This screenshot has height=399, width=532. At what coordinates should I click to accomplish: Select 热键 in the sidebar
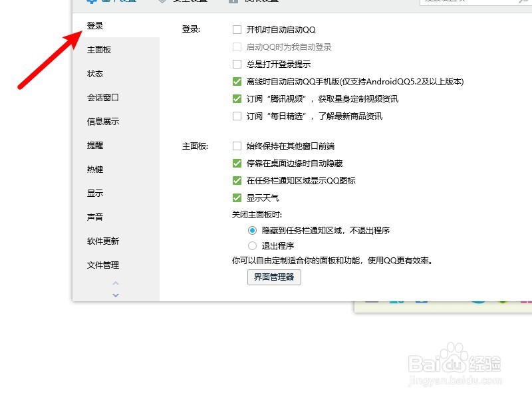pyautogui.click(x=95, y=170)
